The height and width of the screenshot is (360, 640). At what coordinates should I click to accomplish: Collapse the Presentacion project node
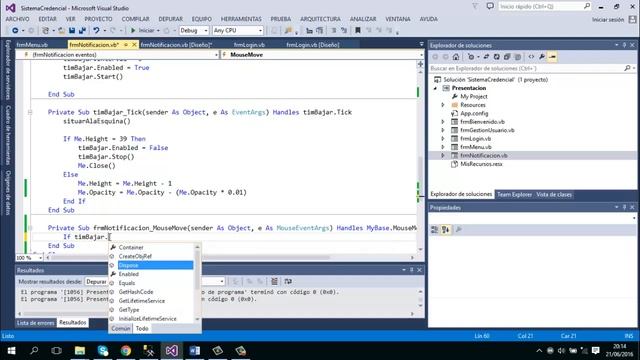436,88
